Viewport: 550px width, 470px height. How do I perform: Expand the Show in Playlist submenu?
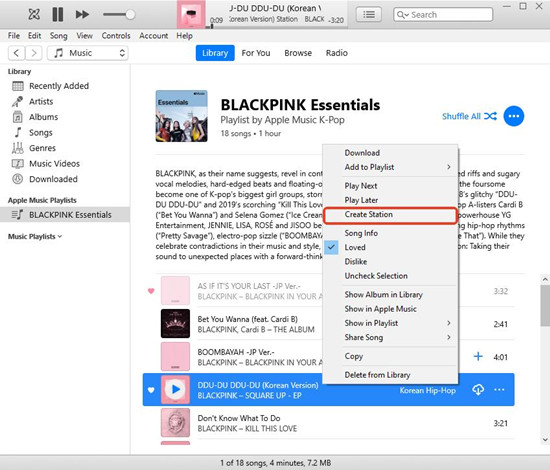[390, 323]
